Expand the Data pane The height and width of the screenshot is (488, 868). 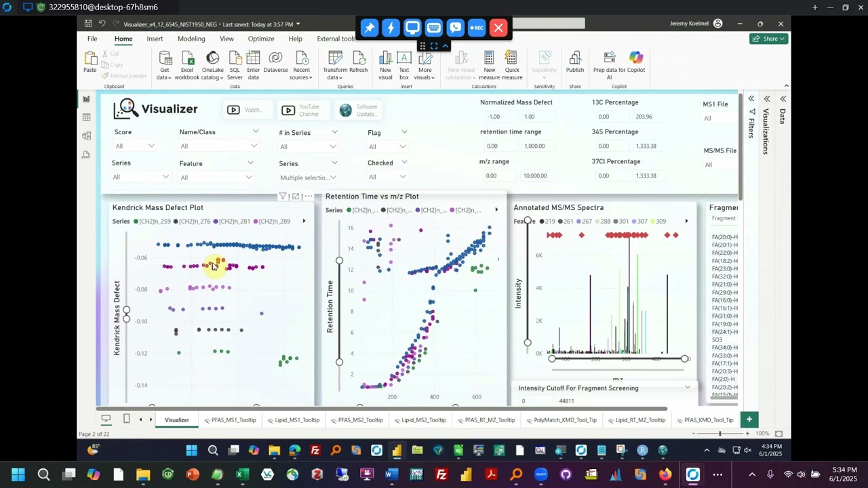pos(783,99)
